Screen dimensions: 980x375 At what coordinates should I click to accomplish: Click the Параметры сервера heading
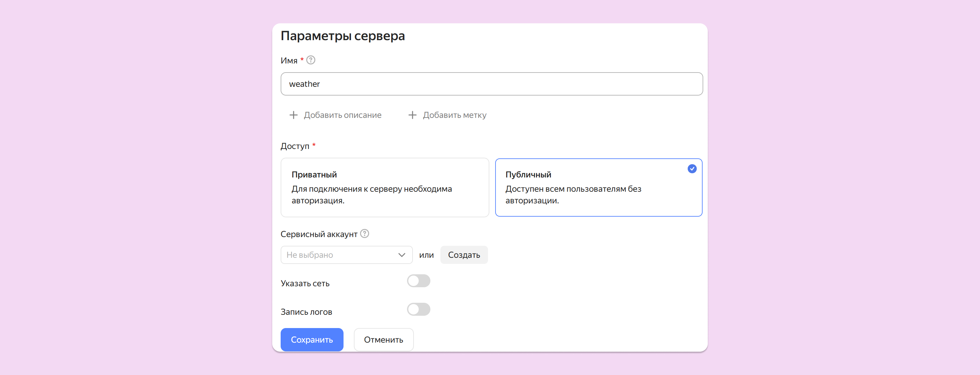(x=343, y=36)
